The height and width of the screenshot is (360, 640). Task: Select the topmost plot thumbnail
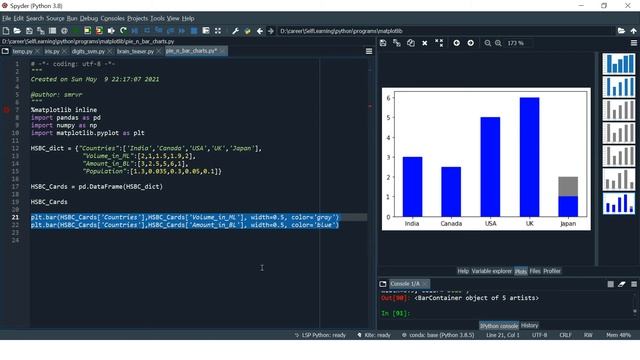(619, 64)
